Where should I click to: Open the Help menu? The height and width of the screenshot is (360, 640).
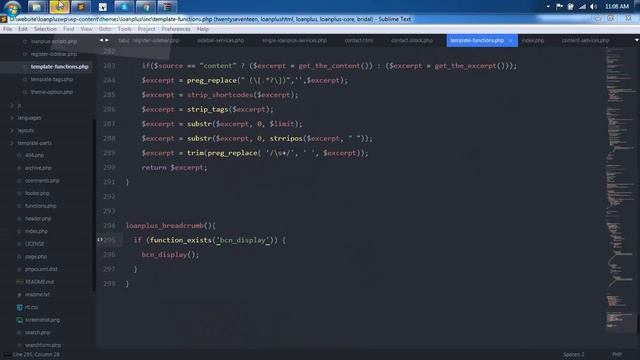coord(203,29)
